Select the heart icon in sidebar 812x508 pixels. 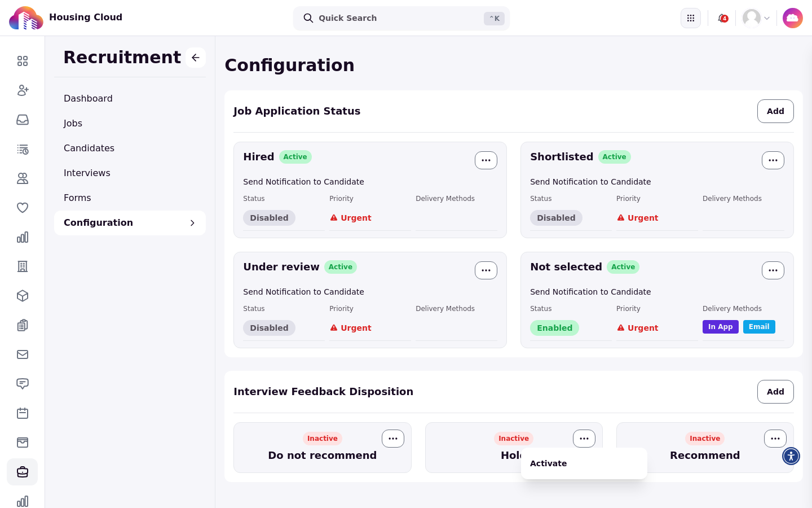point(23,208)
